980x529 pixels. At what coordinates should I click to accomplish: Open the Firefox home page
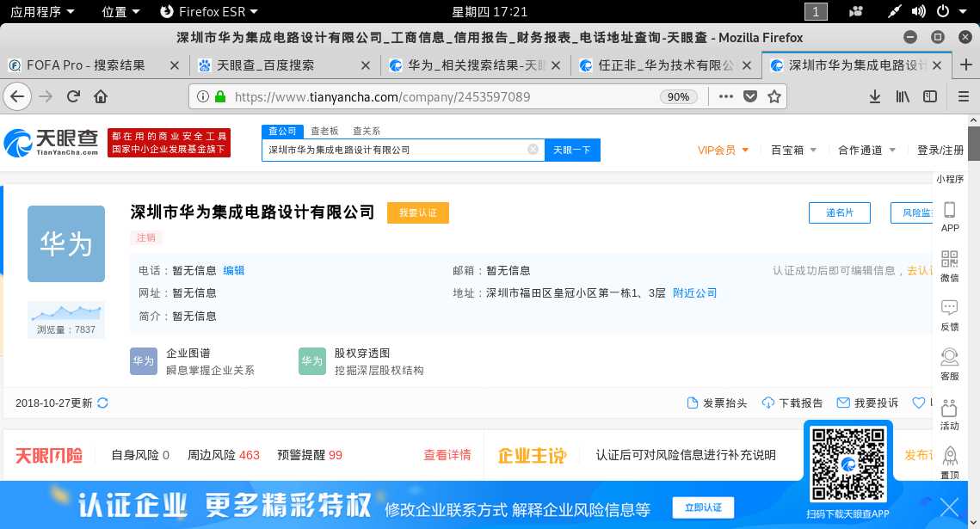tap(101, 96)
